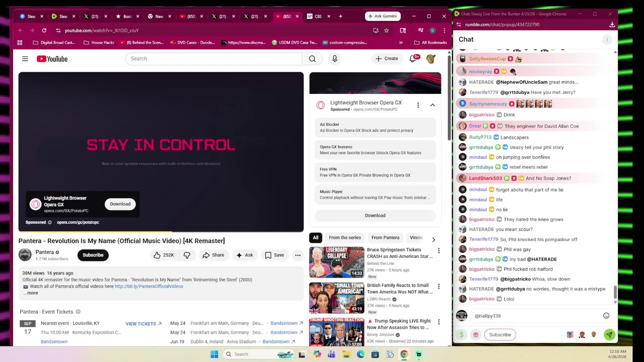
Task: Collapse the Opera GX ad panel
Action: [x=432, y=105]
